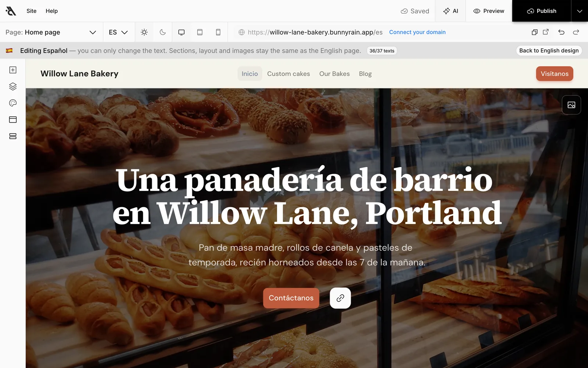Click the Preview button
Image resolution: width=588 pixels, height=368 pixels.
489,11
